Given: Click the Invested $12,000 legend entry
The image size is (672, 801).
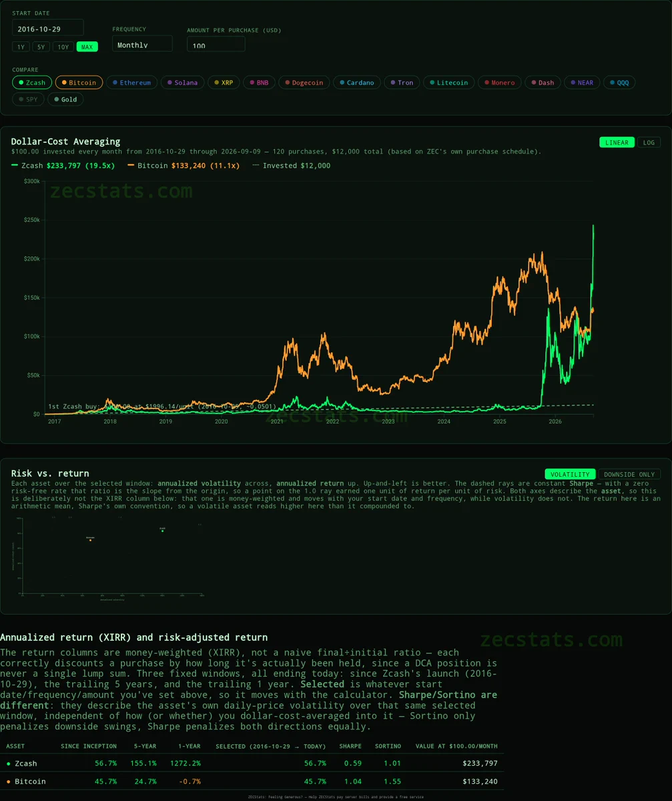Looking at the screenshot, I should [x=292, y=166].
